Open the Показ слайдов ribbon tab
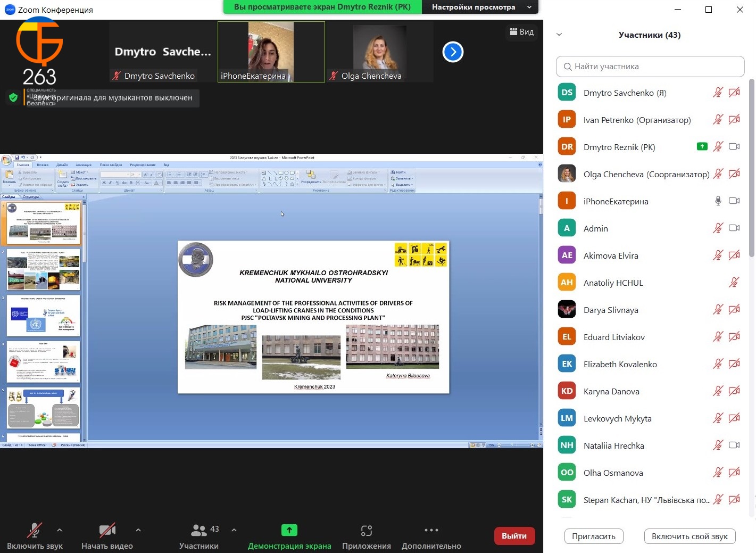The width and height of the screenshot is (756, 553). [111, 165]
